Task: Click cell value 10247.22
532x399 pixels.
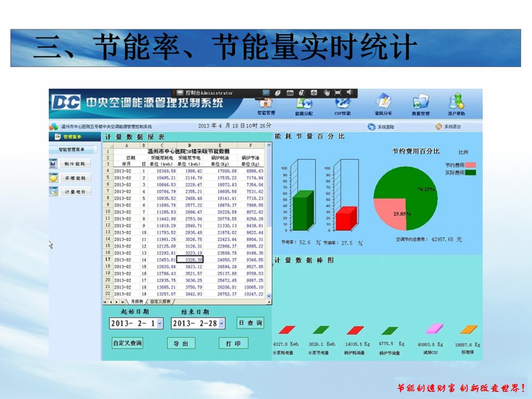Action: tap(254, 294)
